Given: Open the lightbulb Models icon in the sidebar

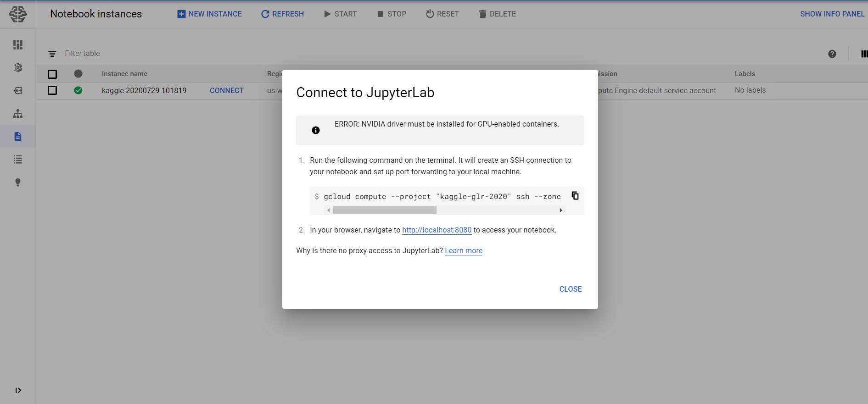Looking at the screenshot, I should click(x=18, y=182).
